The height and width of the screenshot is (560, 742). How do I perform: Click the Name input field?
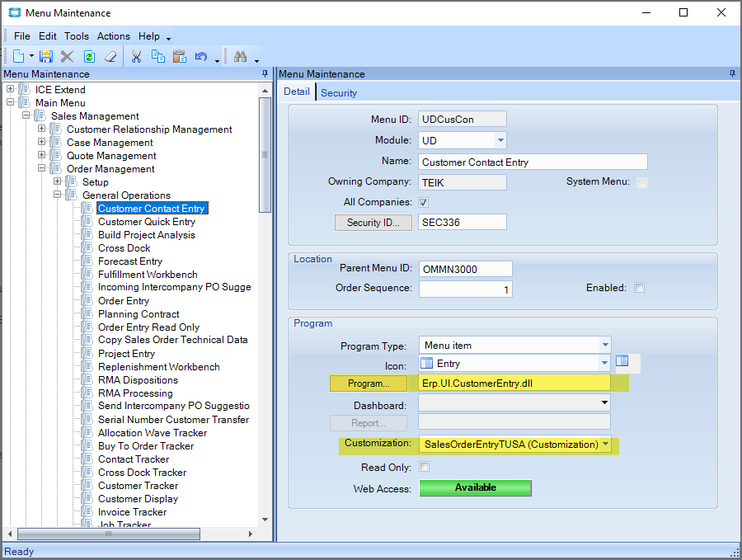[533, 162]
